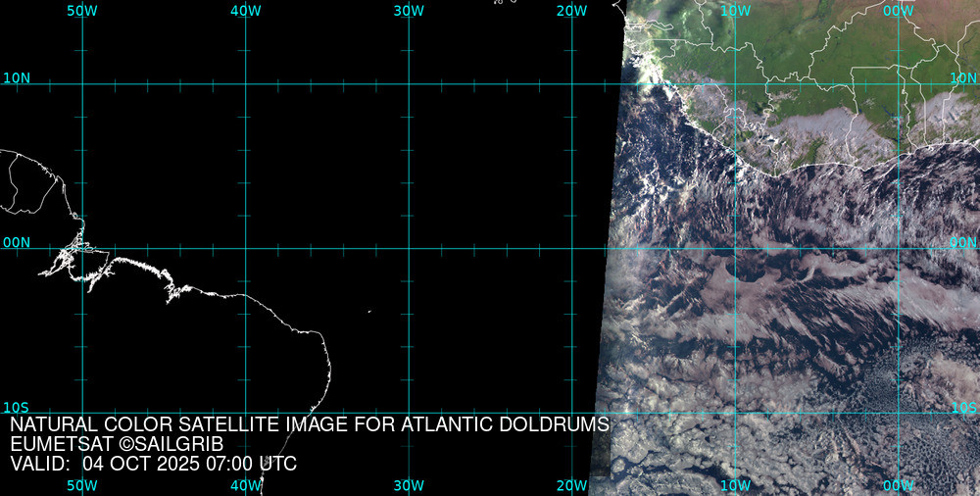Viewport: 980px width, 496px height.
Task: Click the 10W longitude label along the bottom edge
Action: [x=735, y=485]
